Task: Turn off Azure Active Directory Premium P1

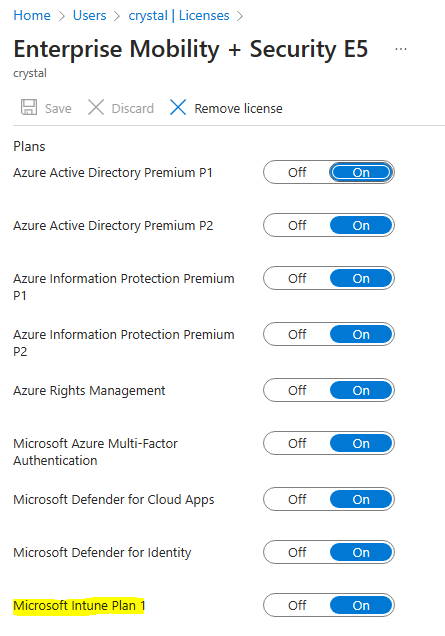Action: pyautogui.click(x=297, y=172)
